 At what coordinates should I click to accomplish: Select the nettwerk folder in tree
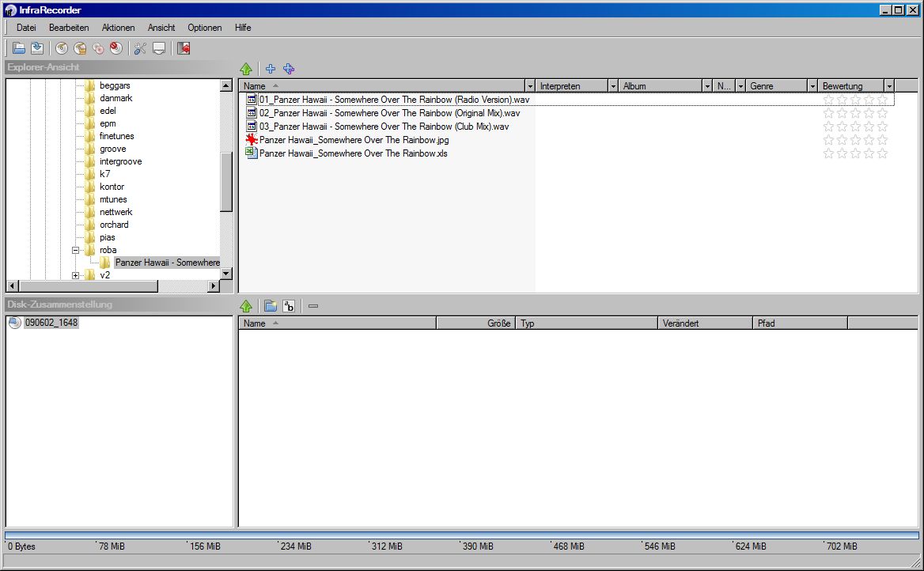(x=116, y=212)
